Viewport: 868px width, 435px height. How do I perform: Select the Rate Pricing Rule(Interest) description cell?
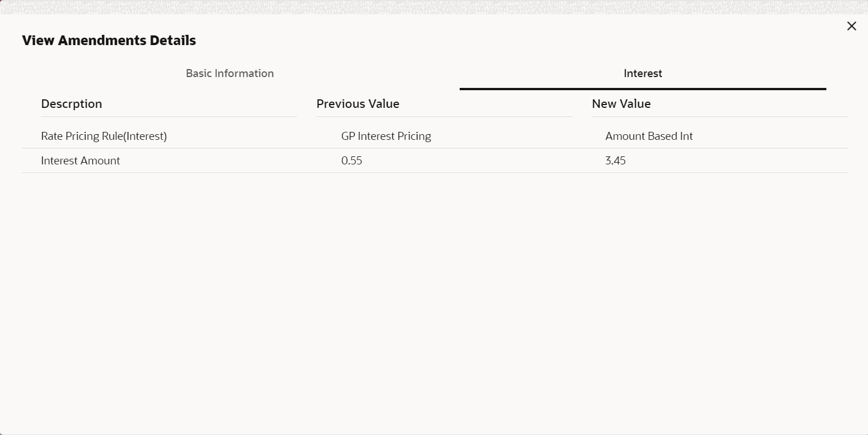coord(104,136)
